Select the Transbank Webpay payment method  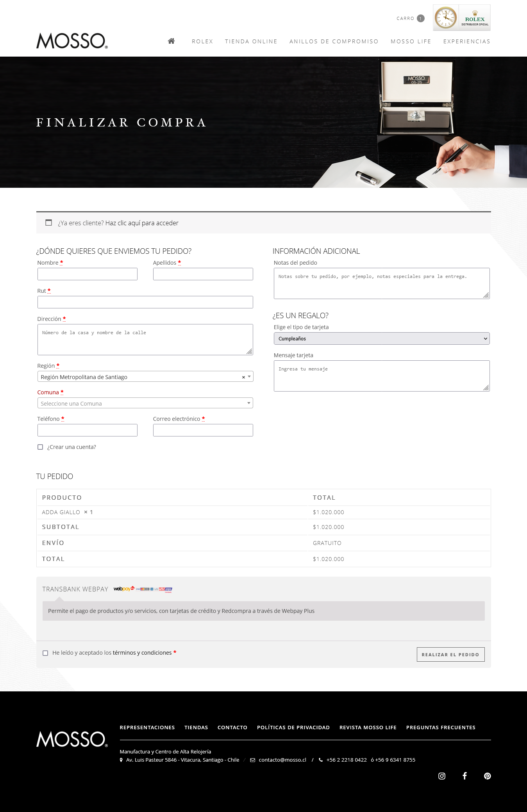pos(75,589)
